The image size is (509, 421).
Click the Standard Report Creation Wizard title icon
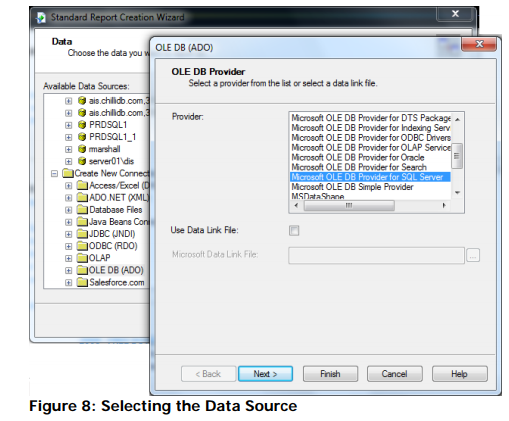tap(41, 17)
